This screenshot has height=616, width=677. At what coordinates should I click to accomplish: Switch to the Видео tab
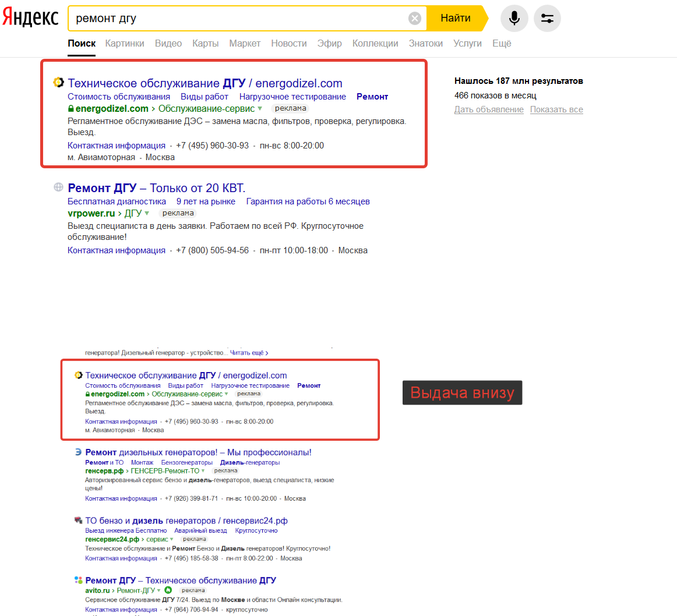pyautogui.click(x=168, y=43)
